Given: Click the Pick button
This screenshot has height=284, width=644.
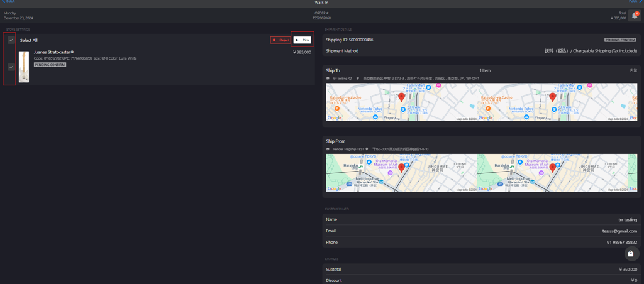Looking at the screenshot, I should click(x=302, y=40).
